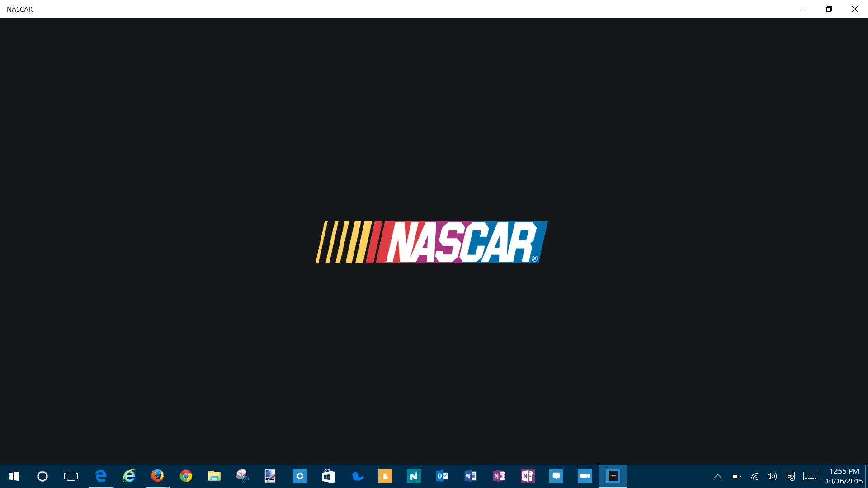Launch Internet Explorer from the taskbar
This screenshot has width=868, height=488.
point(129,476)
